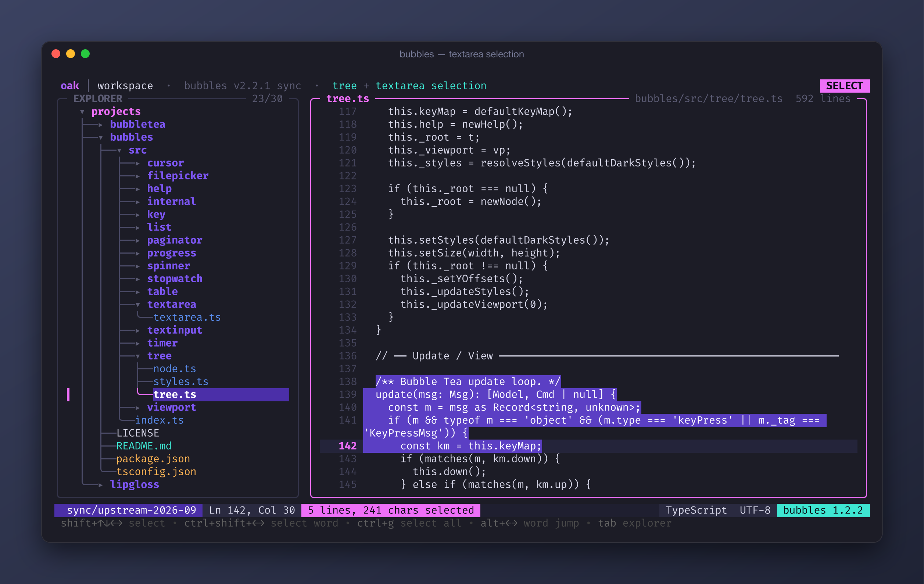
Task: Select the list folder
Action: click(x=159, y=227)
